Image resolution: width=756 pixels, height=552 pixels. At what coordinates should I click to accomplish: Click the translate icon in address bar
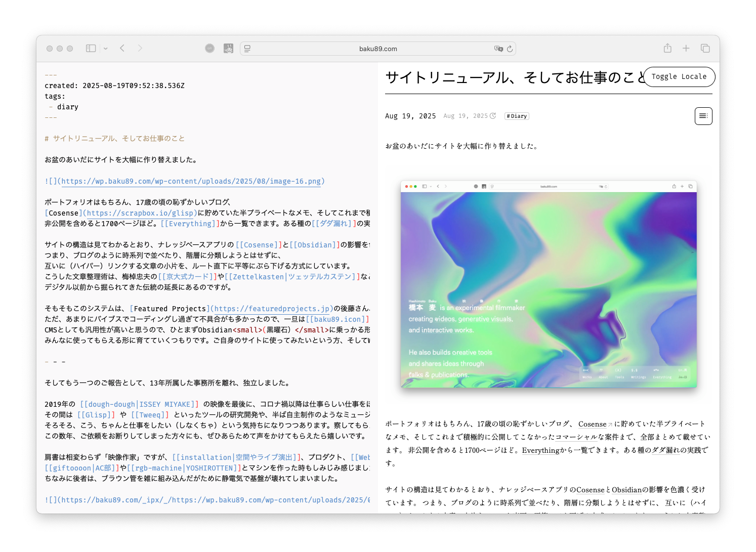pos(498,49)
